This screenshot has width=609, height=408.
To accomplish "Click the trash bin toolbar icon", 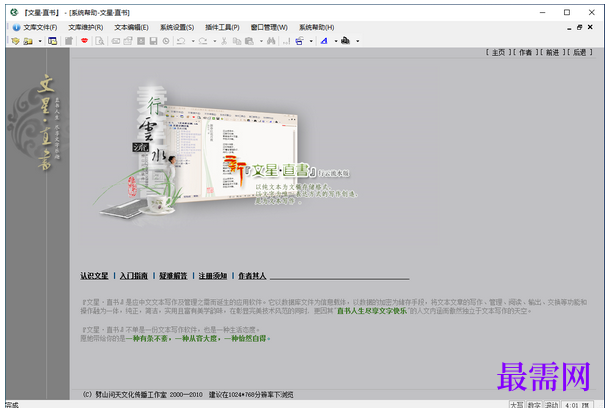I will [x=69, y=41].
